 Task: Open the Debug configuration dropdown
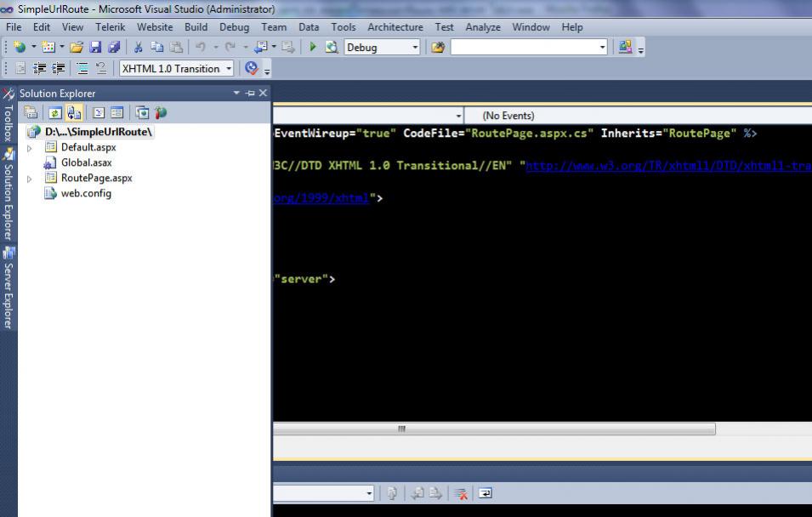click(415, 48)
